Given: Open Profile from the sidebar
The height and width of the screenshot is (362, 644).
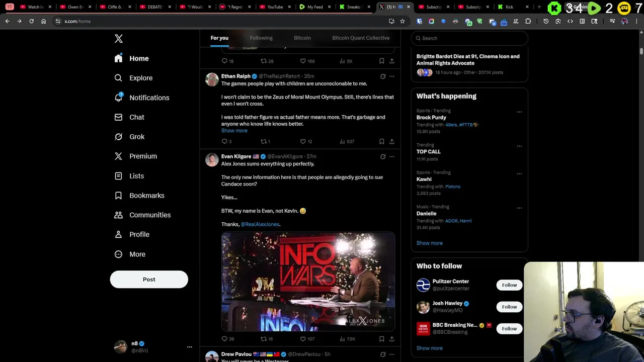Looking at the screenshot, I should coord(132,234).
